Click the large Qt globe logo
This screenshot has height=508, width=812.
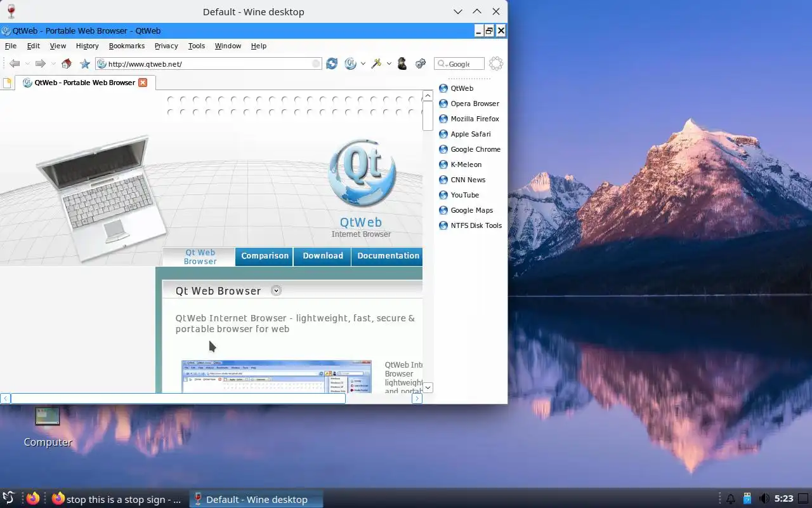tap(362, 172)
